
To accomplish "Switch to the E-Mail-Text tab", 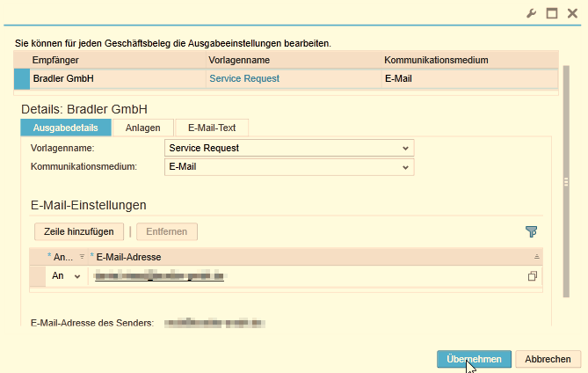I will 212,128.
